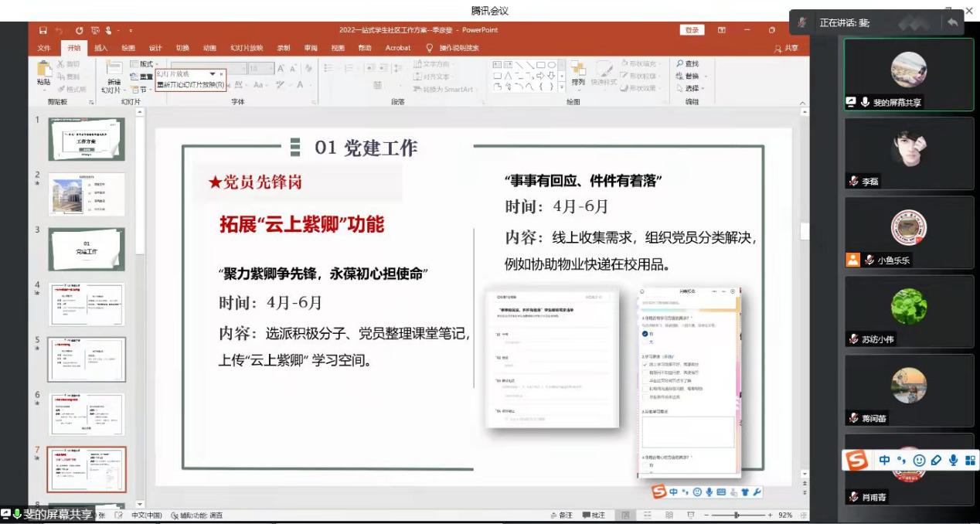Toggle normal view button in status bar
The height and width of the screenshot is (524, 980).
[x=625, y=515]
